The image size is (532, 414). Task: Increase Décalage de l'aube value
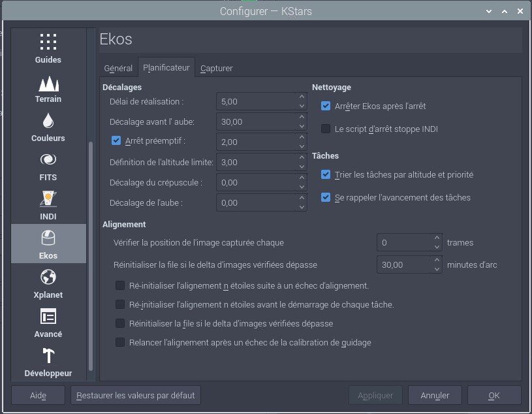click(302, 198)
